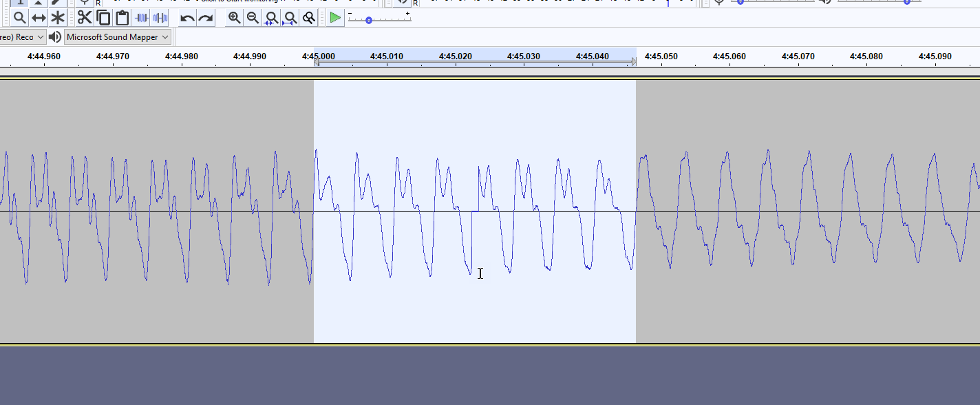Image resolution: width=980 pixels, height=405 pixels.
Task: Click the timeline at 4:45.090
Action: (935, 56)
